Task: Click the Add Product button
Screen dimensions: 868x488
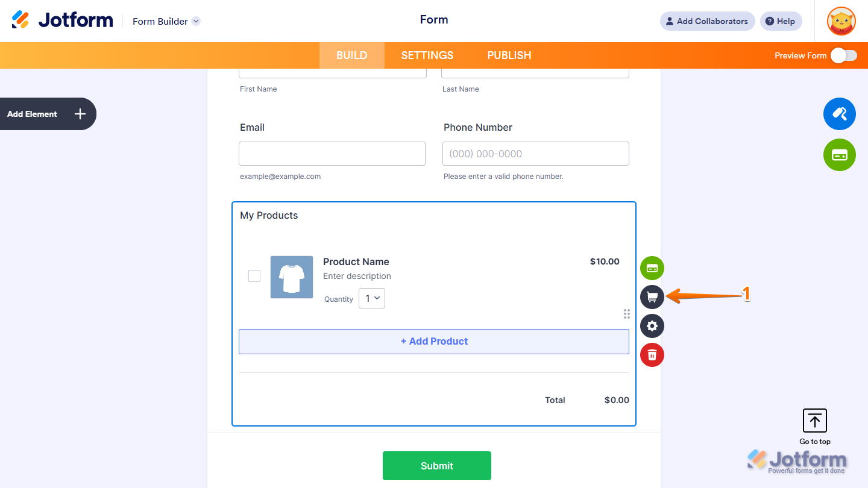Action: 434,341
